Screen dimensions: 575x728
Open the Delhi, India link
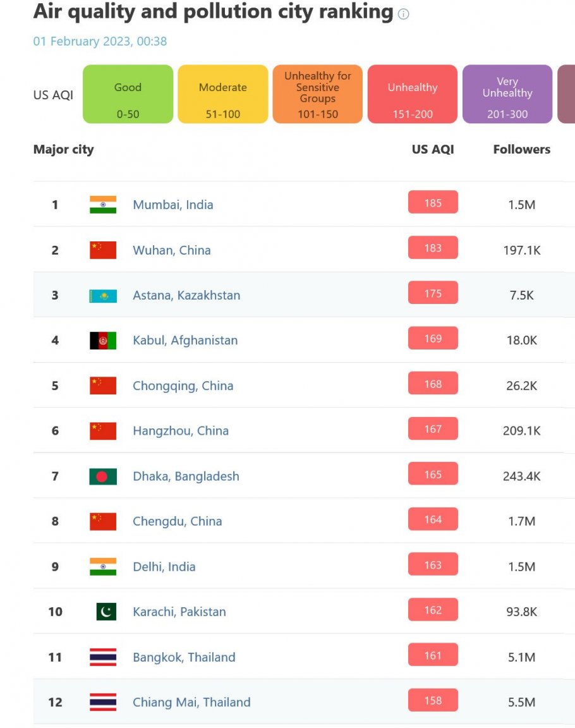coord(164,566)
